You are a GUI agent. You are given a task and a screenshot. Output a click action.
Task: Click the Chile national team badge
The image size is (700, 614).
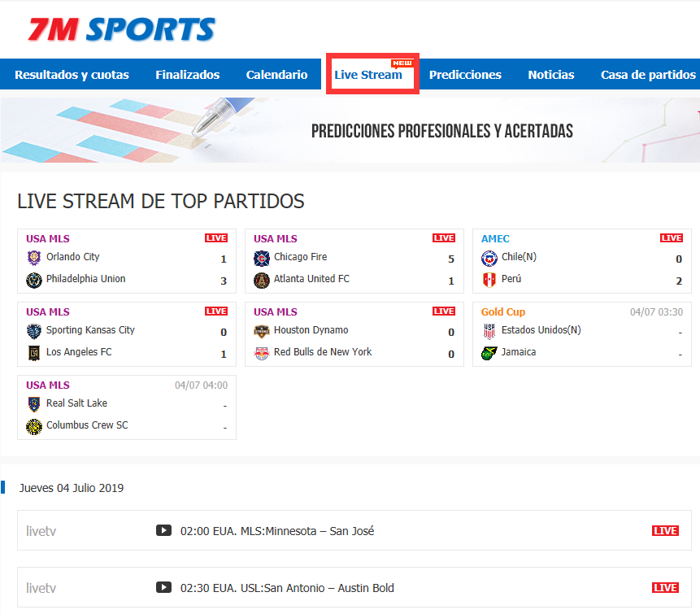tap(489, 258)
